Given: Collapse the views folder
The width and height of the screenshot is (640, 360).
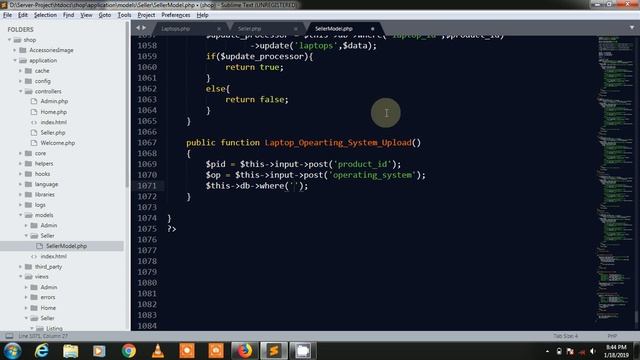Looking at the screenshot, I should [20, 276].
